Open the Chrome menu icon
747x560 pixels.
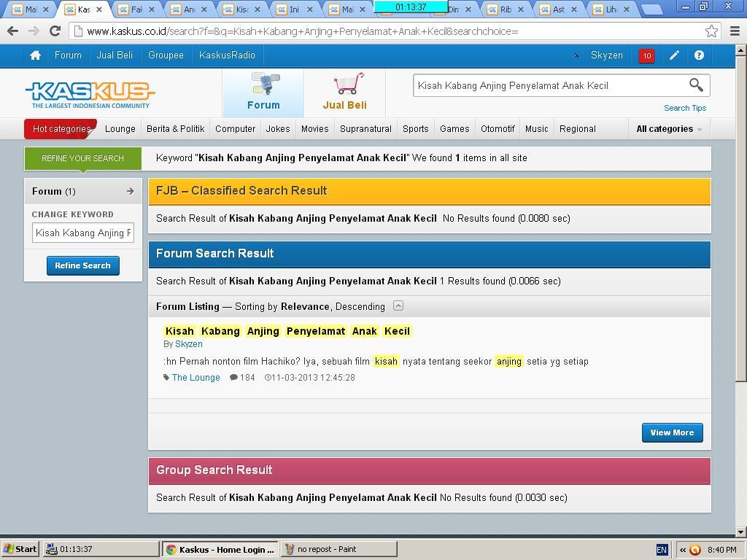(735, 31)
